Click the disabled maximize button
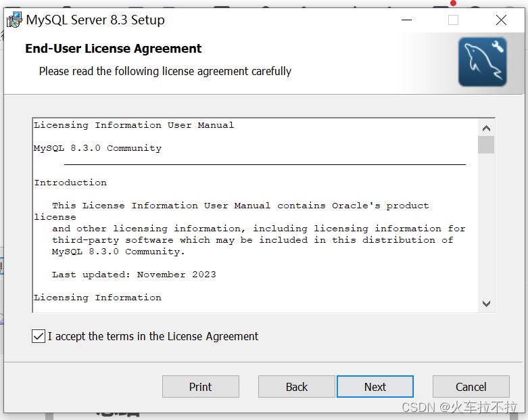Image resolution: width=528 pixels, height=420 pixels. tap(453, 20)
